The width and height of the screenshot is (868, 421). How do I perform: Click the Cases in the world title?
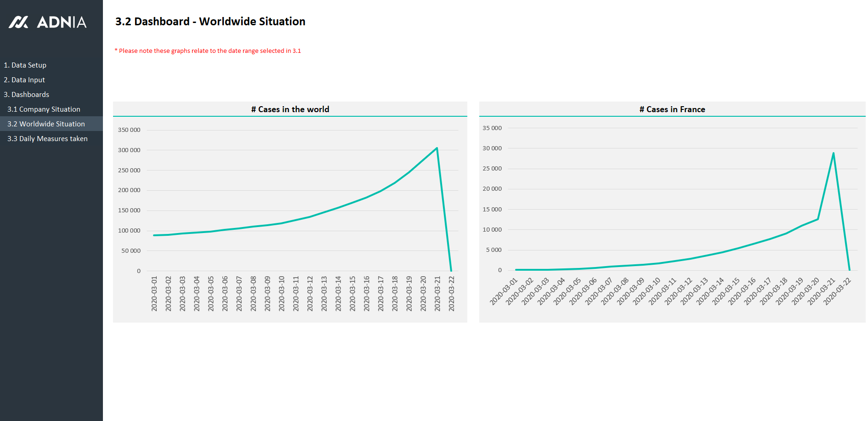(290, 109)
